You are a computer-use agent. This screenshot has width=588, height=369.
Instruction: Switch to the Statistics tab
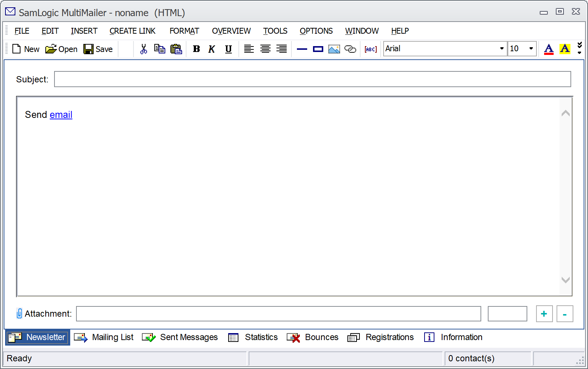coord(253,337)
